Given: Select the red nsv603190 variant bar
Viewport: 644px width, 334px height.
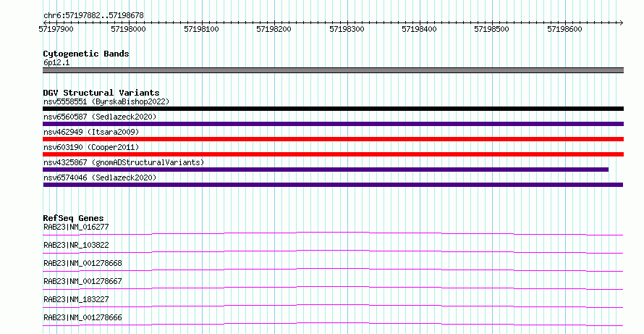Looking at the screenshot, I should click(333, 154).
